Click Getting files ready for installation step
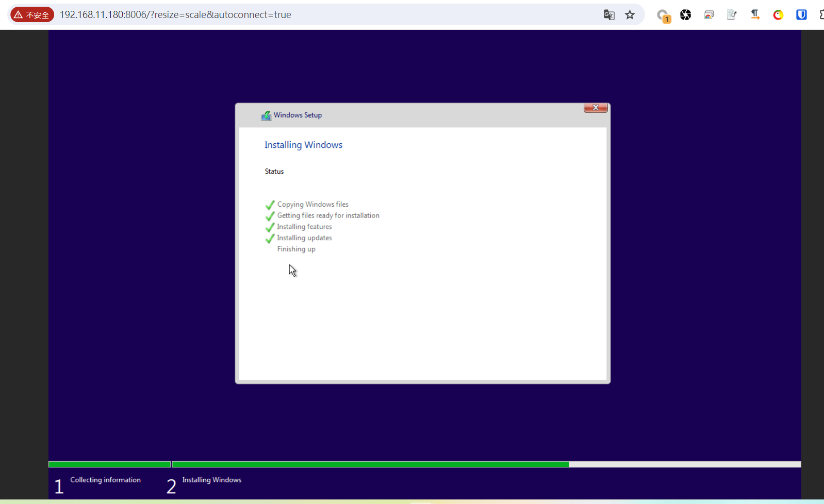The image size is (824, 504). click(328, 216)
